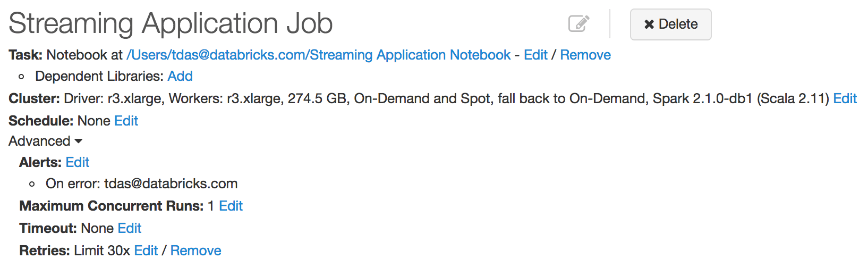Click the Streaming Application Job title
Screen dimensions: 868x267
click(x=171, y=24)
